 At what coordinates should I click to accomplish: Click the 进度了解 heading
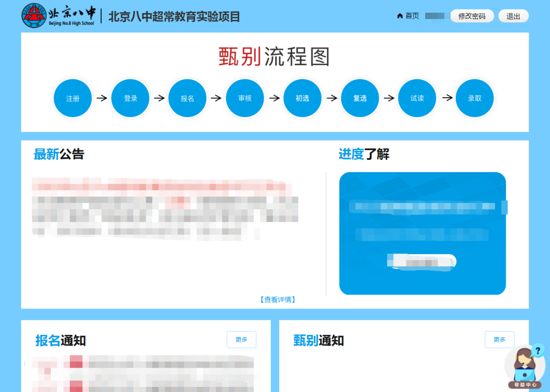tap(364, 154)
